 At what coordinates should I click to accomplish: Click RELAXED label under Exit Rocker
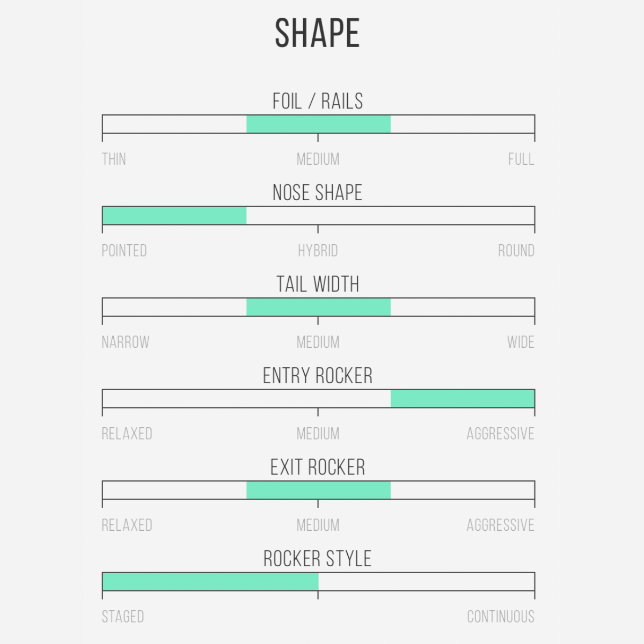click(x=127, y=525)
